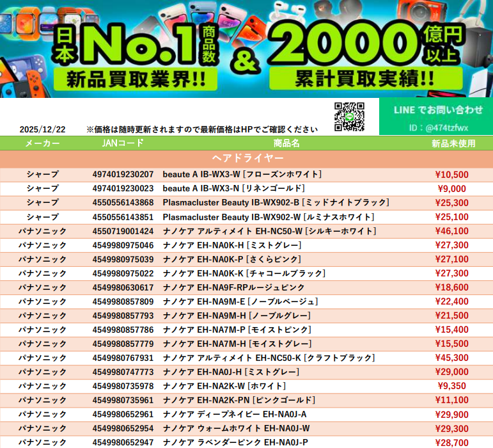Select JAN code 4974019230023
493x448 pixels.
click(123, 188)
